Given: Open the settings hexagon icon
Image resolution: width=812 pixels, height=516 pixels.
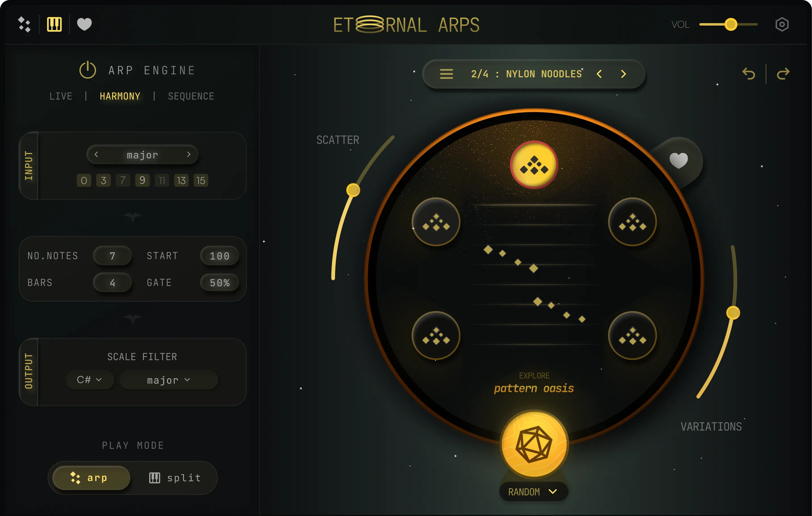Looking at the screenshot, I should [782, 24].
